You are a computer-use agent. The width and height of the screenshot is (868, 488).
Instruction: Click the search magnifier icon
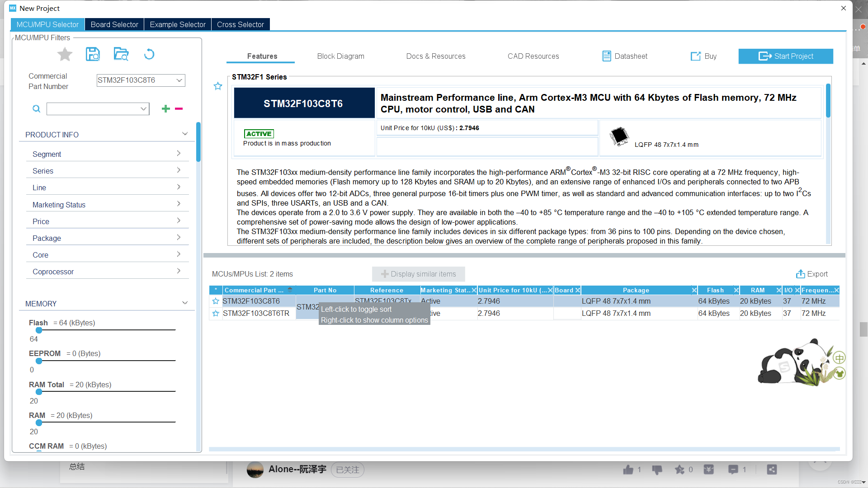37,109
